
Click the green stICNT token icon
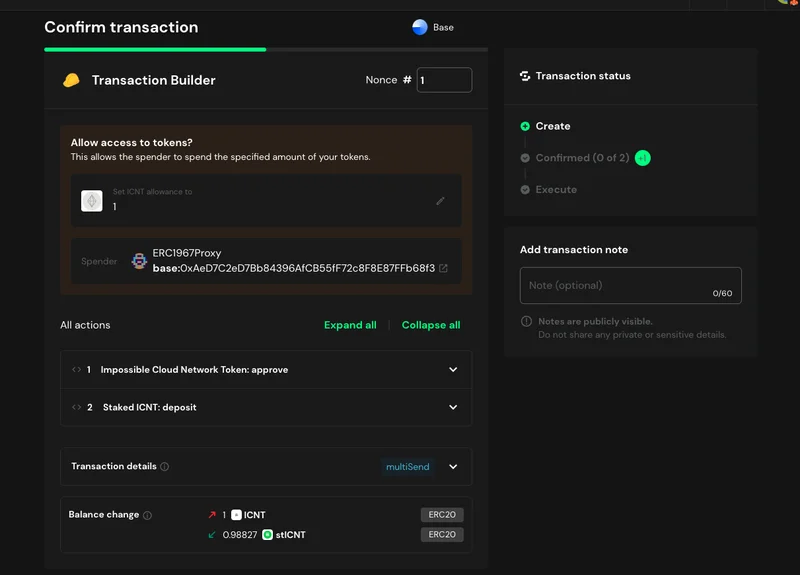pos(268,535)
